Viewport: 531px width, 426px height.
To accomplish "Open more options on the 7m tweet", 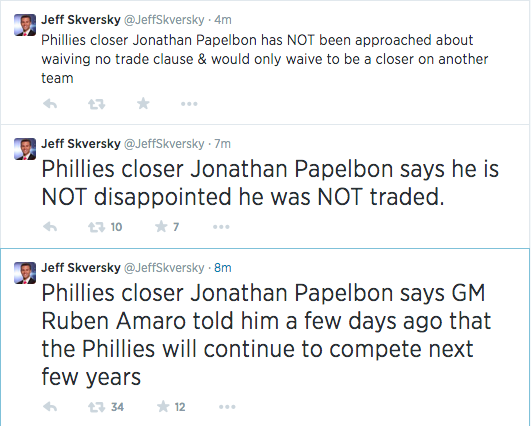I will coord(221,227).
